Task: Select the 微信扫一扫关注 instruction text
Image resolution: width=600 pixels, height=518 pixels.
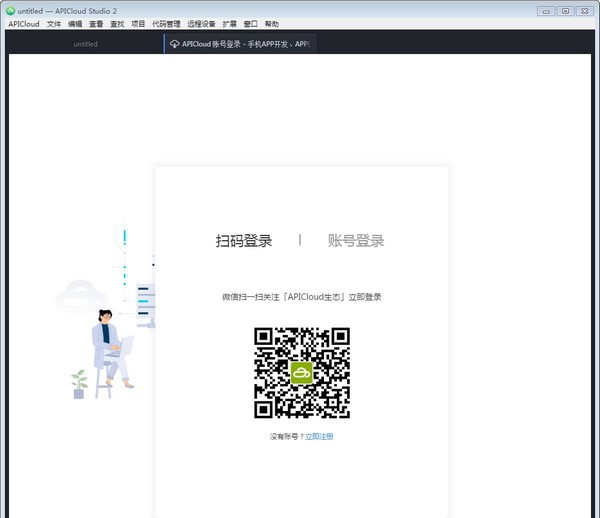Action: [302, 297]
